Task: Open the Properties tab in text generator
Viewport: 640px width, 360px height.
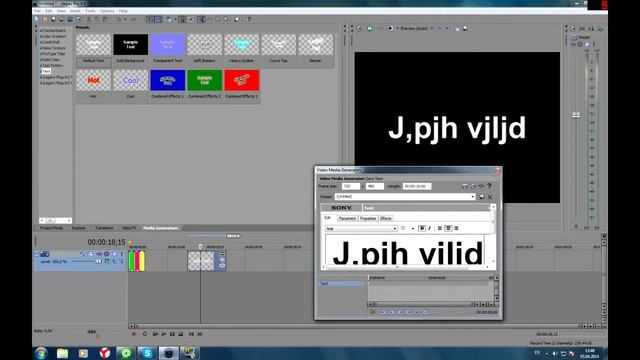Action: tap(368, 218)
